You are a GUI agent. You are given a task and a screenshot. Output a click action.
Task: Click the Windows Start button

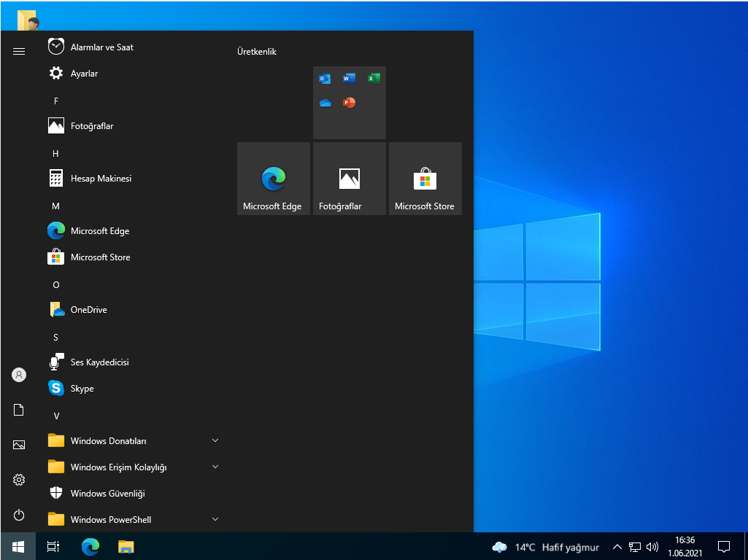tap(18, 546)
